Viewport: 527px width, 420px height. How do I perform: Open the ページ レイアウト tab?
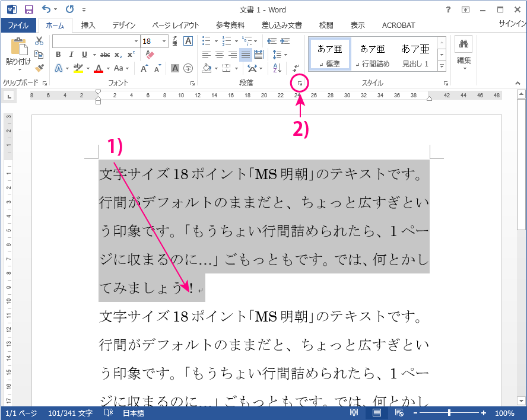click(x=175, y=26)
